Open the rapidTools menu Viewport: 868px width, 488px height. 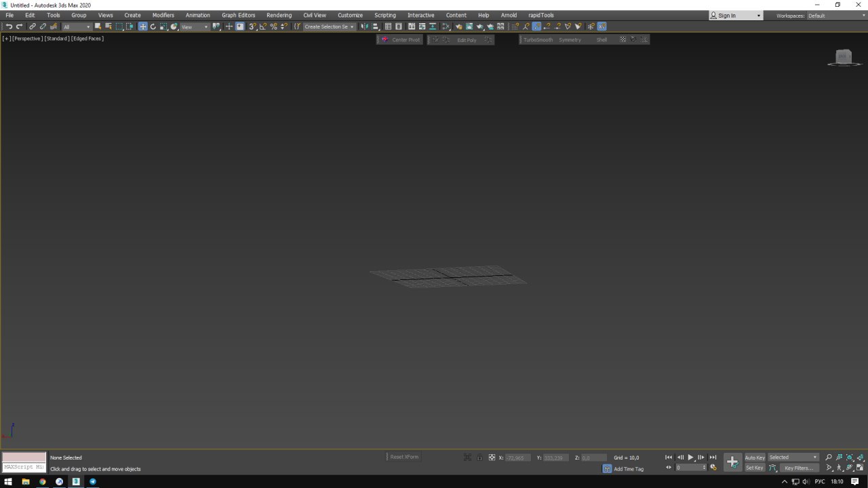click(x=541, y=15)
